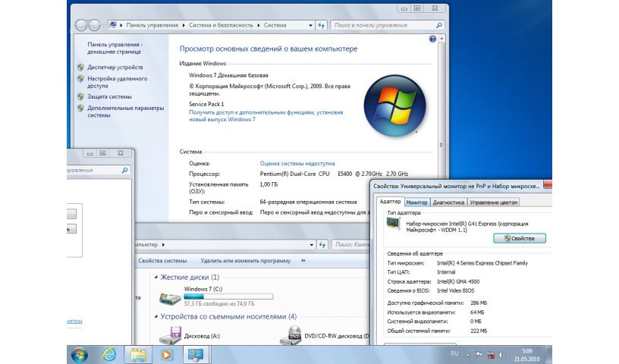Click the network tray icon
This screenshot has width=619, height=364.
click(x=490, y=355)
